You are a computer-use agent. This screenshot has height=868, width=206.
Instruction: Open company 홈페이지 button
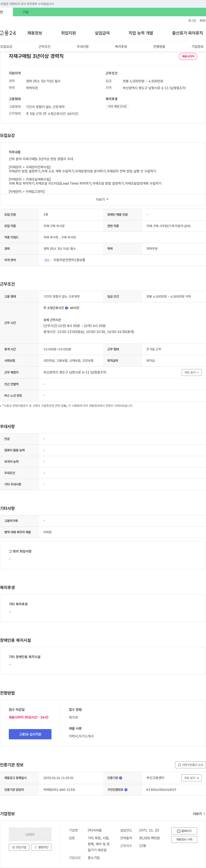click(x=184, y=831)
